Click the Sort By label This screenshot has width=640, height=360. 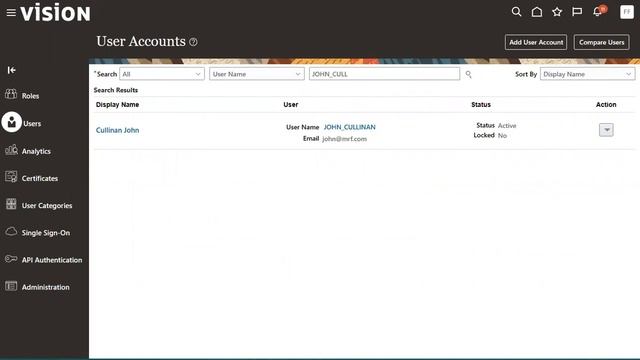tap(526, 74)
